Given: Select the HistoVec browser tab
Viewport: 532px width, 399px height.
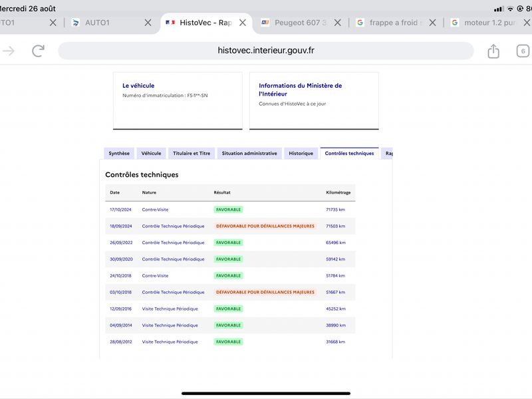Looking at the screenshot, I should point(205,23).
